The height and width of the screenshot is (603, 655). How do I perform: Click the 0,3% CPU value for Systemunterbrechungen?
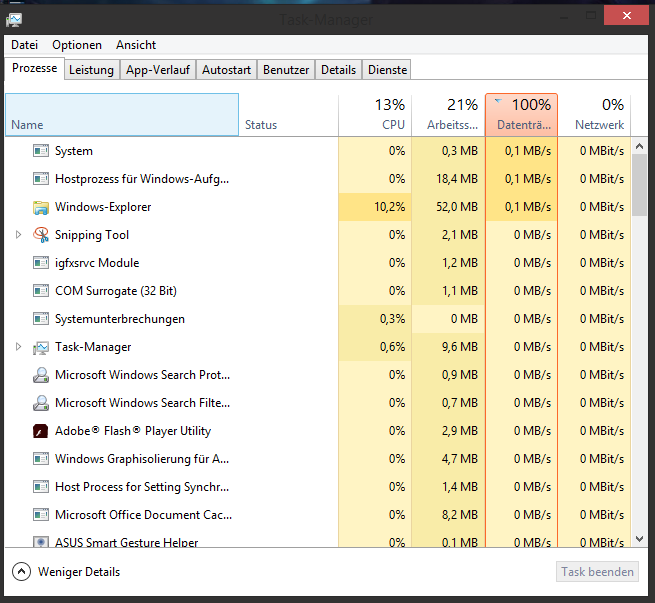click(392, 319)
